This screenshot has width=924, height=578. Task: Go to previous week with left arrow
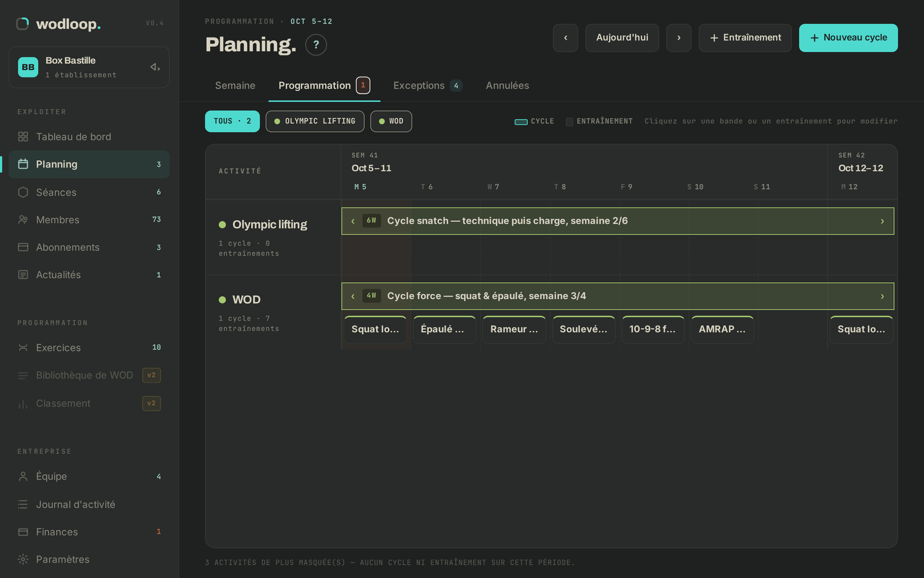pos(565,38)
